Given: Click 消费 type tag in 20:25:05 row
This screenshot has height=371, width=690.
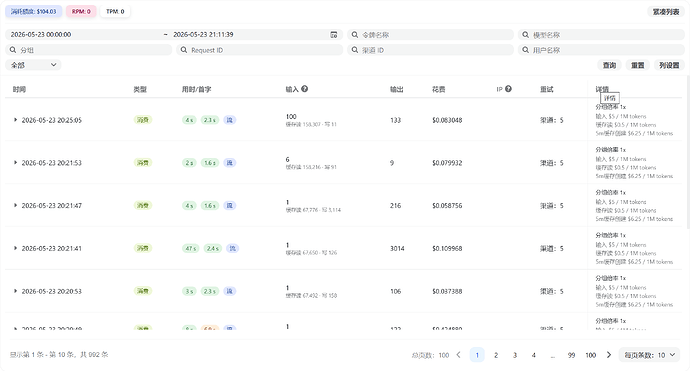Looking at the screenshot, I should 143,120.
